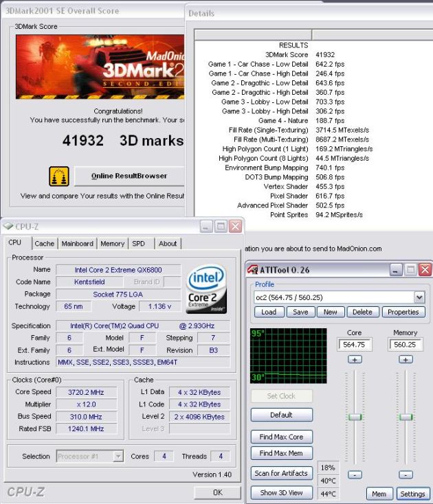This screenshot has height=504, width=433.
Task: Click the Memory clock slider handle
Action: [x=406, y=417]
